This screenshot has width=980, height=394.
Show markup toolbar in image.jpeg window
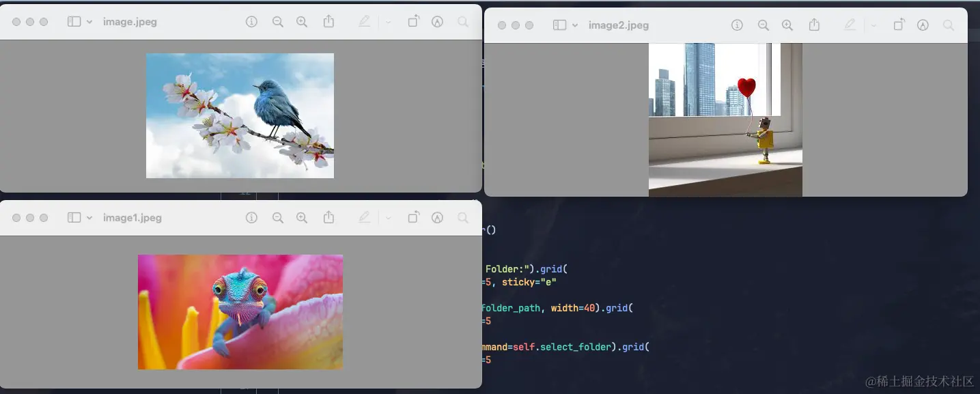438,22
